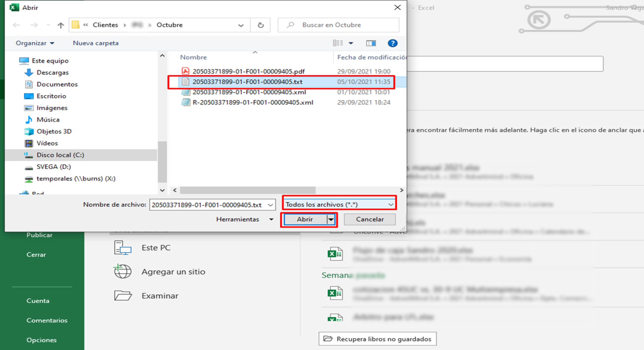Click the up-one-level arrow icon

(61, 25)
